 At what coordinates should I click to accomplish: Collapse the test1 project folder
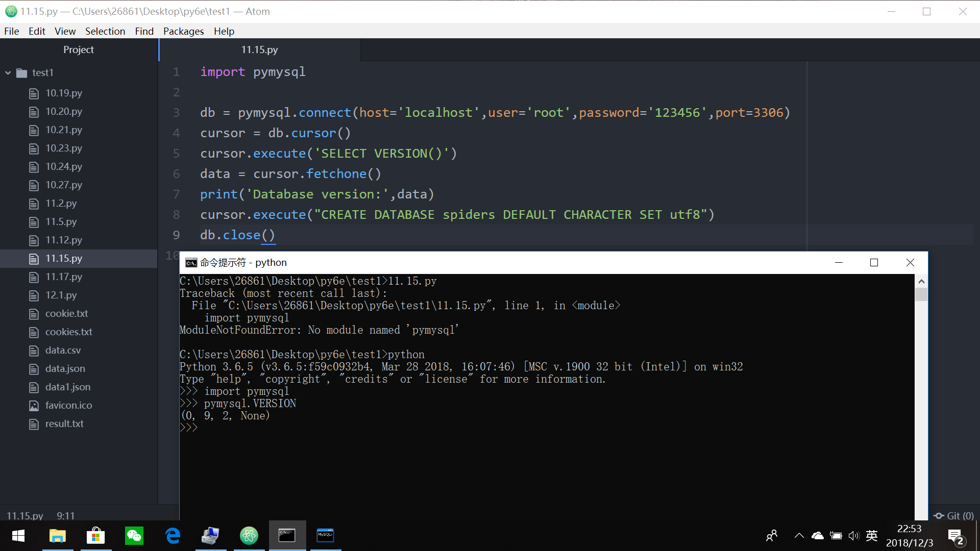click(8, 73)
